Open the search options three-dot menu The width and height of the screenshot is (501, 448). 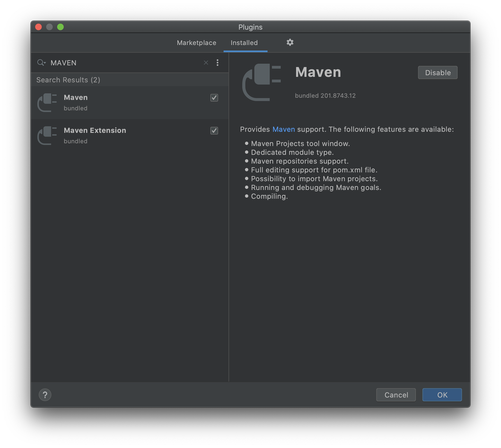pyautogui.click(x=217, y=63)
